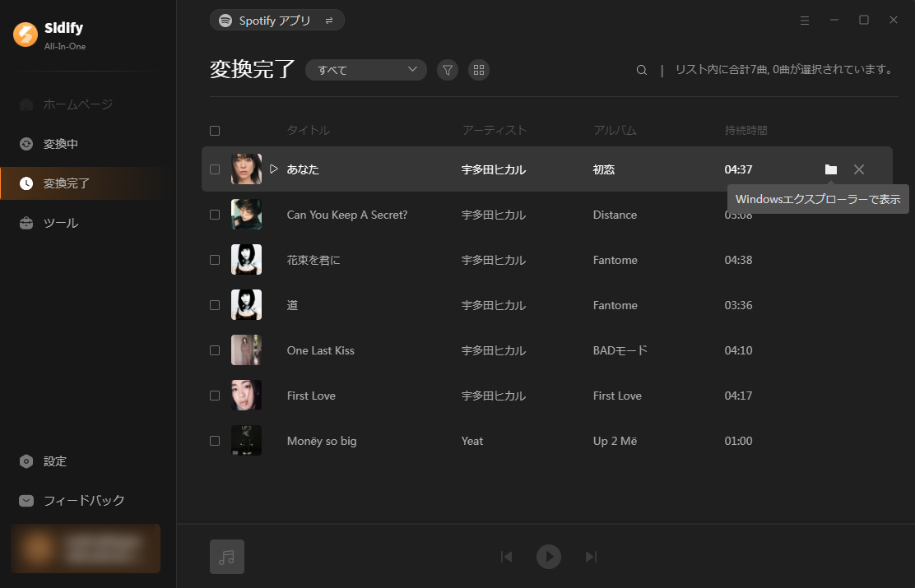The image size is (915, 588).
Task: Check the box for First Love
Action: [x=215, y=396]
